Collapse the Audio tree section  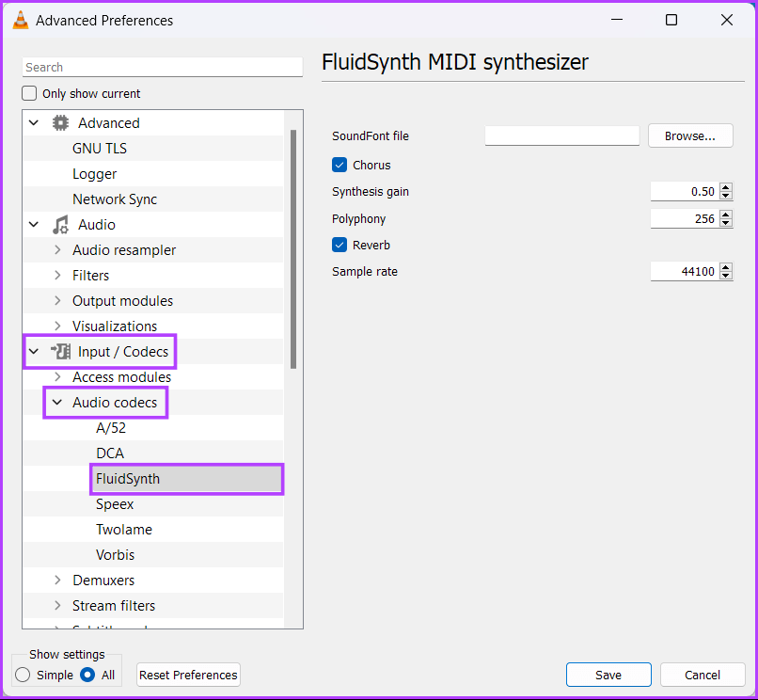click(34, 225)
